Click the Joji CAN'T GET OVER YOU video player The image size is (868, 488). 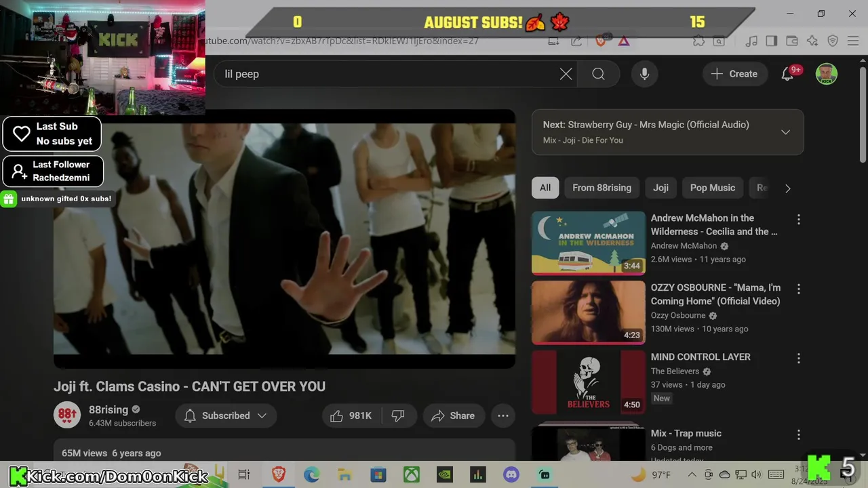[x=285, y=239]
